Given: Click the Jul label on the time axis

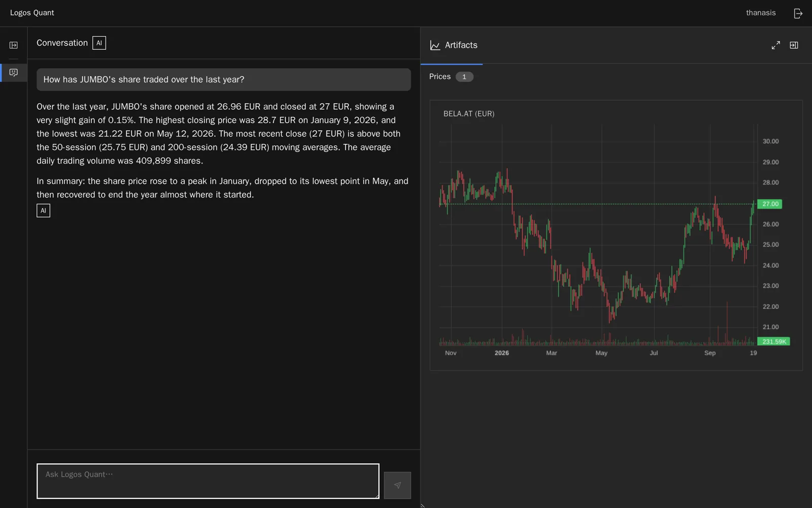Looking at the screenshot, I should click(x=654, y=353).
